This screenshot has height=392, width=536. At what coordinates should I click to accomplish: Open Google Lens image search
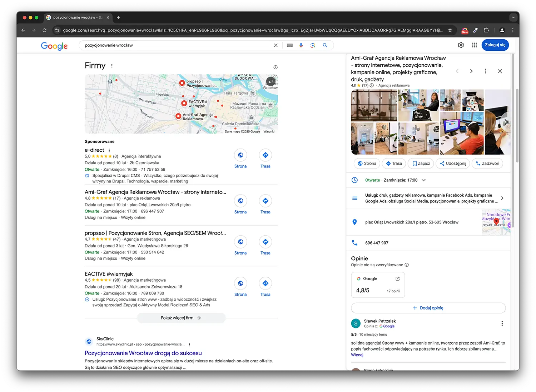pos(313,45)
